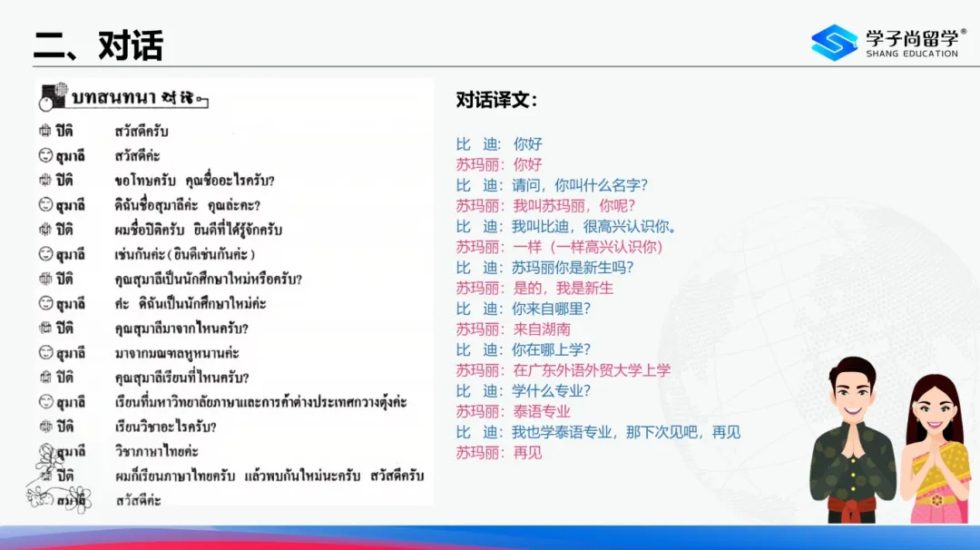Image resolution: width=980 pixels, height=550 pixels.
Task: Click the SHANG EDUCATION text under logo
Action: (x=911, y=54)
